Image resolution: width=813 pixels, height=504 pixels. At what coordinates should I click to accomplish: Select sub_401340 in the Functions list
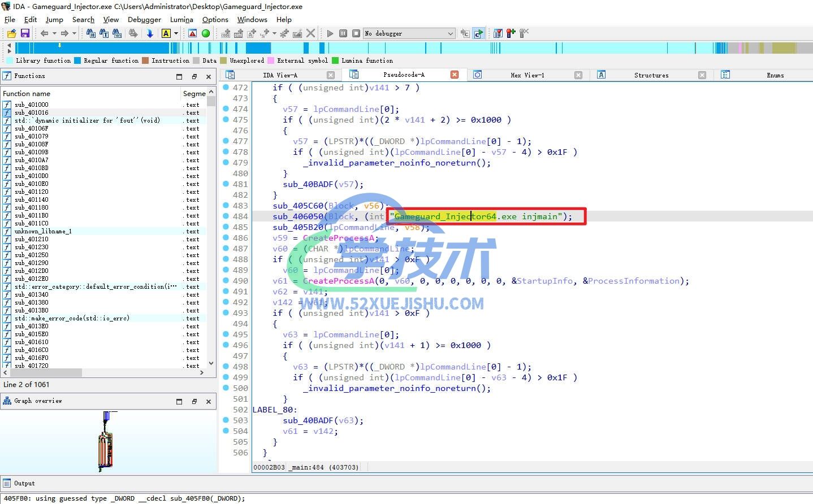tap(32, 294)
